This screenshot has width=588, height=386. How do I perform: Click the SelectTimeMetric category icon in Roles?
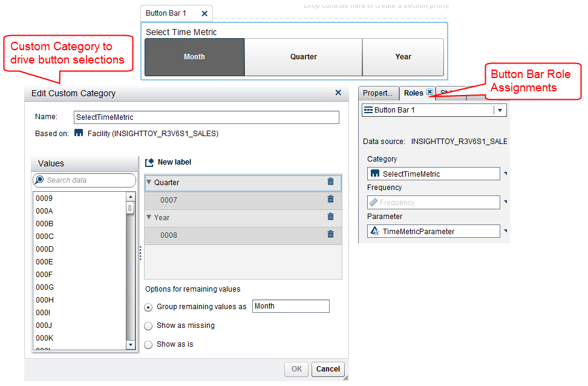[374, 173]
